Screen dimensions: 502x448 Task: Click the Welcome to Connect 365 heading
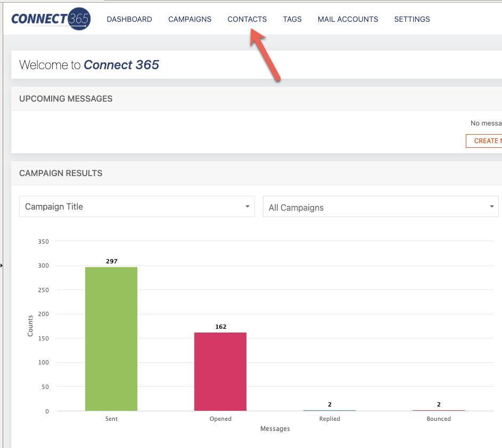(89, 65)
